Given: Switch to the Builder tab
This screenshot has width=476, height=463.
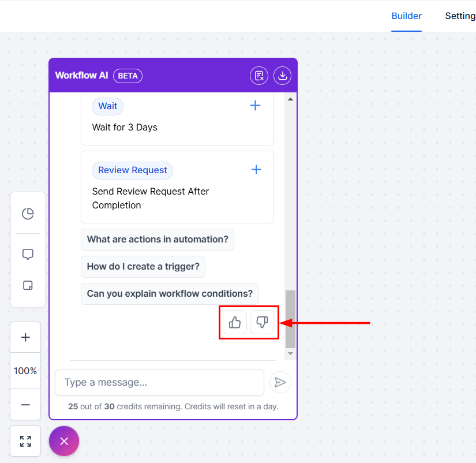Looking at the screenshot, I should tap(406, 16).
